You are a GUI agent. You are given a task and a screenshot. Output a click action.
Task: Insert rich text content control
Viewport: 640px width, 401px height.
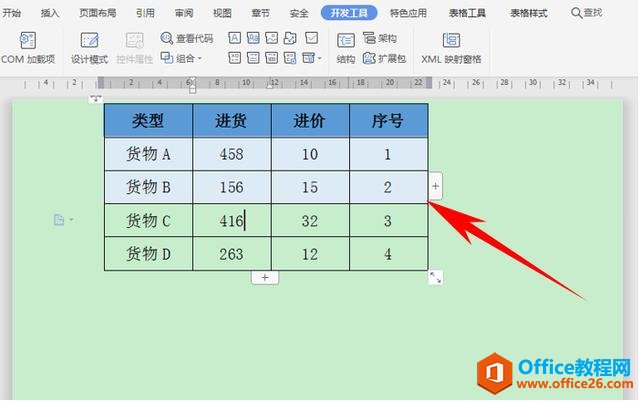tap(234, 38)
